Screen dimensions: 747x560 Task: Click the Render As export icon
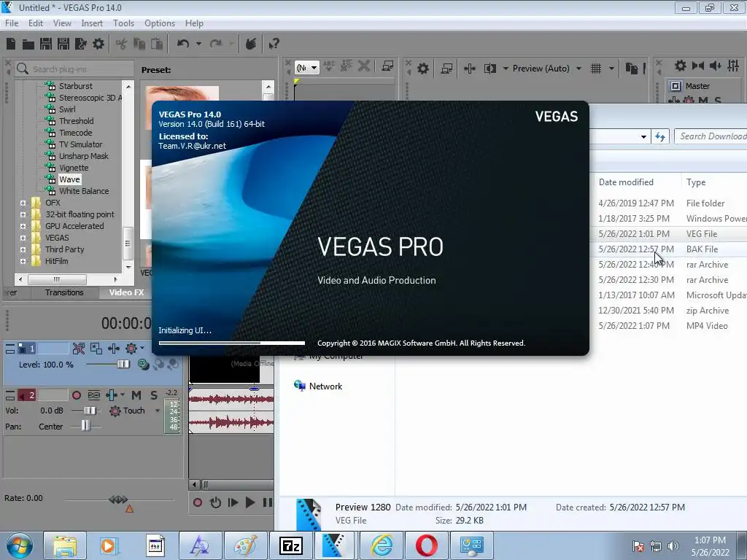tap(81, 44)
